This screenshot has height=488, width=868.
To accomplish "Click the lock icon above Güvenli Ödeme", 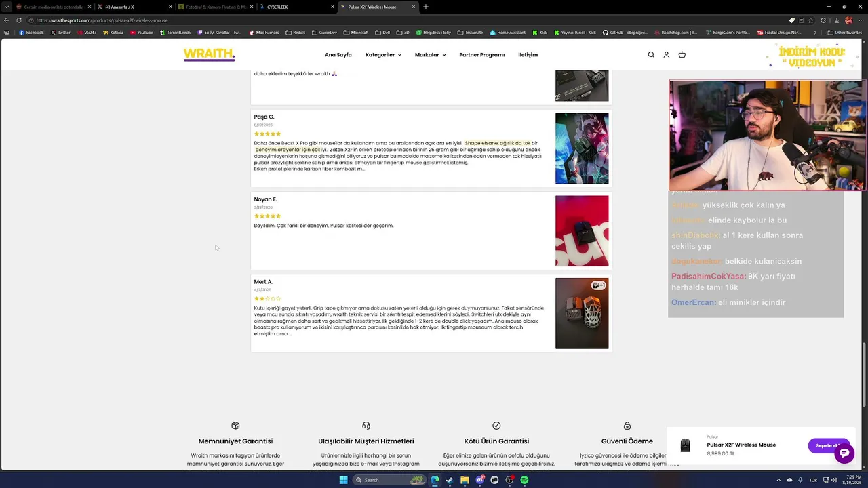I will pos(627,426).
